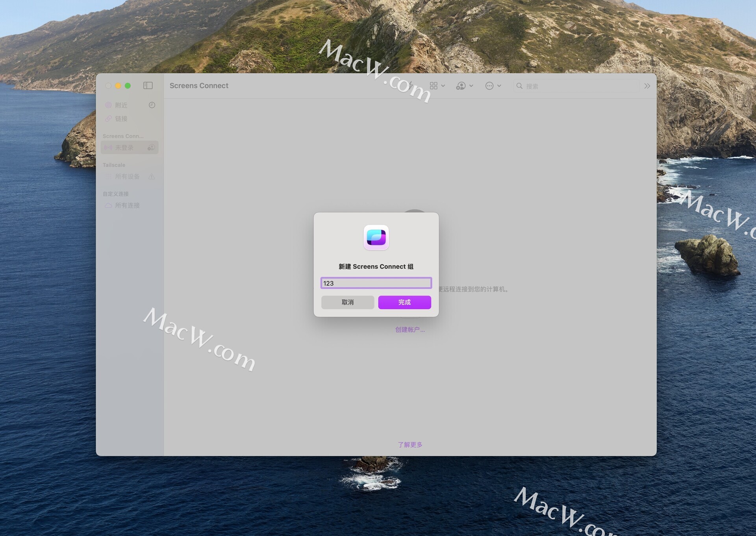
Task: Click the account icon beside 未登录
Action: click(x=151, y=148)
